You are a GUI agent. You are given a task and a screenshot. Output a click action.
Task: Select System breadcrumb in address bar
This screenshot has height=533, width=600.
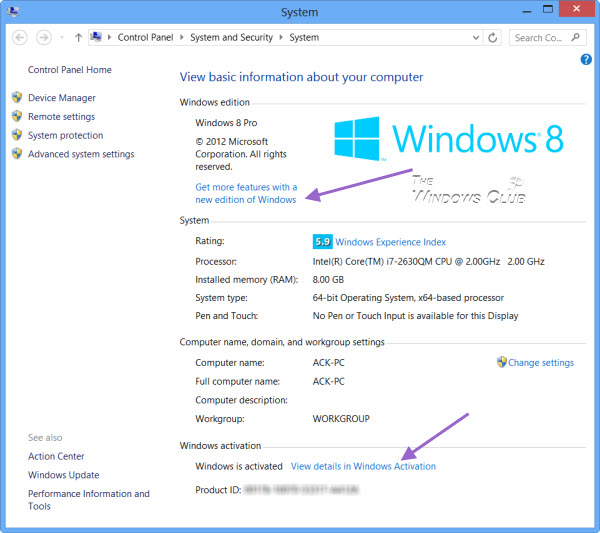[x=304, y=37]
